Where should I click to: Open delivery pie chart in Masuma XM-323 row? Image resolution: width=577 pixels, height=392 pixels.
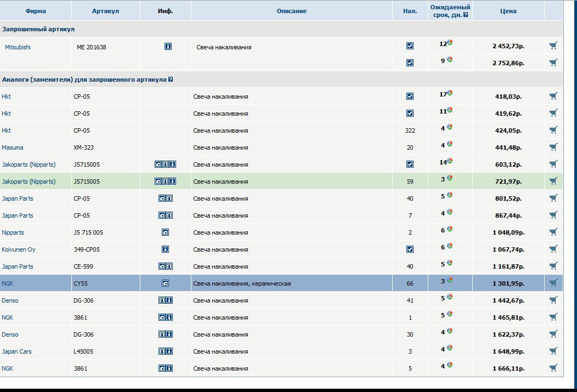450,144
